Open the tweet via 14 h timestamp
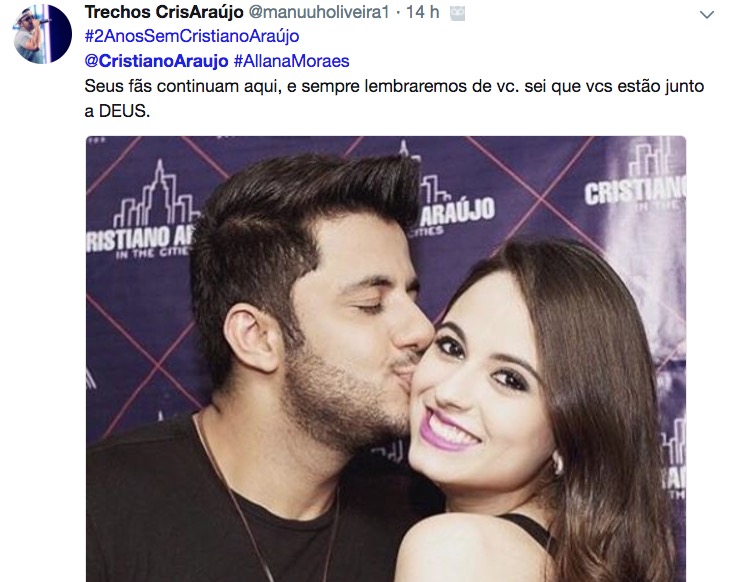The height and width of the screenshot is (582, 732). click(x=422, y=12)
